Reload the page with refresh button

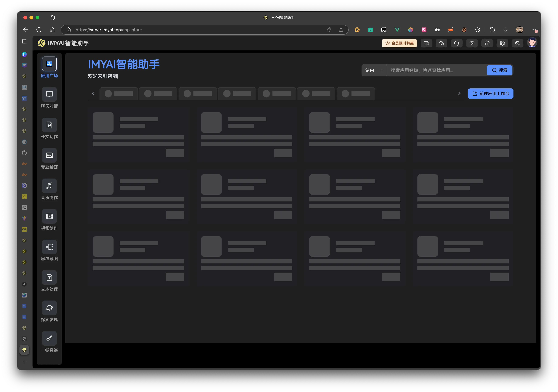pyautogui.click(x=39, y=30)
